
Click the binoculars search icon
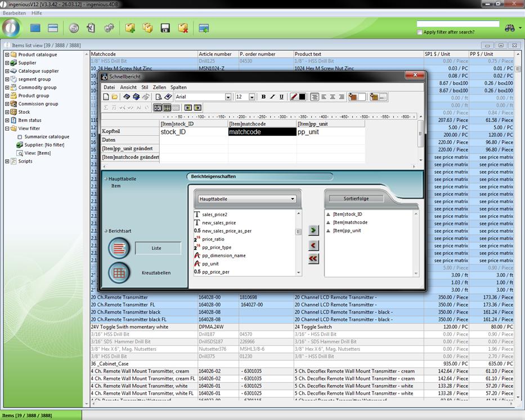510,28
